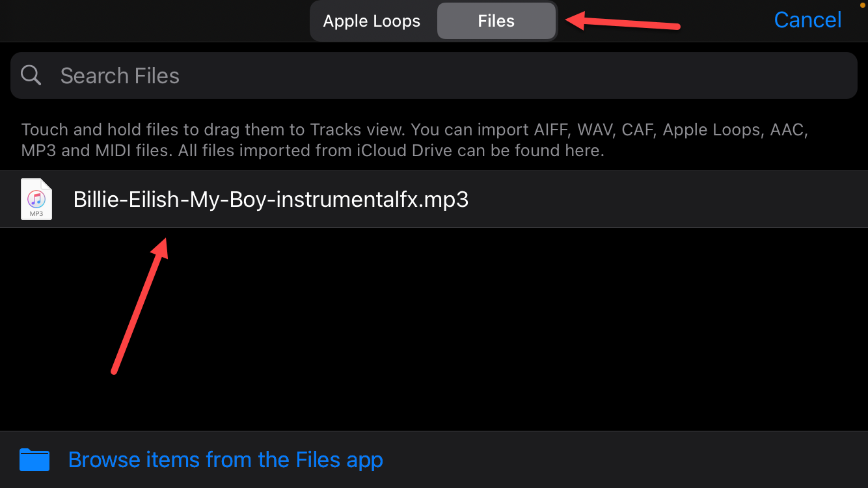Select the Files tab
Image resolution: width=868 pixels, height=488 pixels.
(496, 21)
